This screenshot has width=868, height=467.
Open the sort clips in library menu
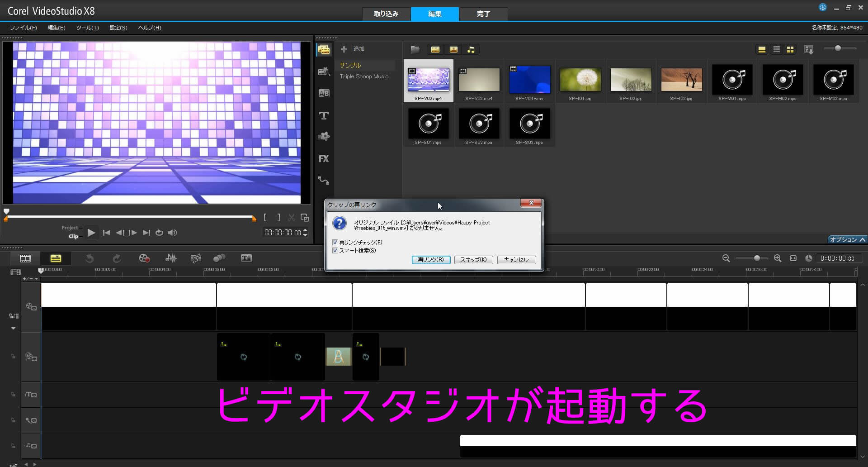point(809,49)
